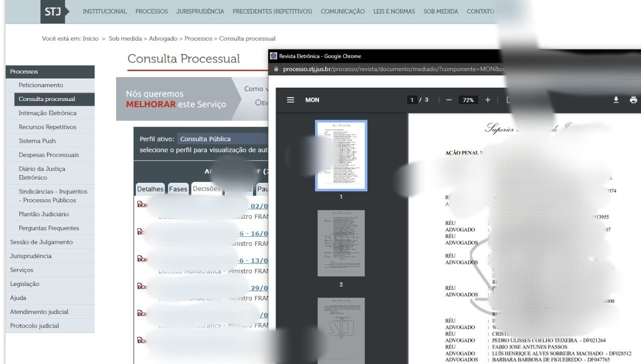This screenshot has width=641, height=364.
Task: Open Atendimento judicial in the sidebar
Action: tap(50, 312)
